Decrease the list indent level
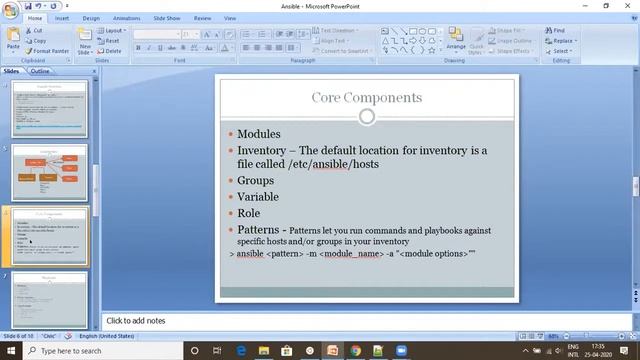The height and width of the screenshot is (360, 640). click(x=279, y=34)
